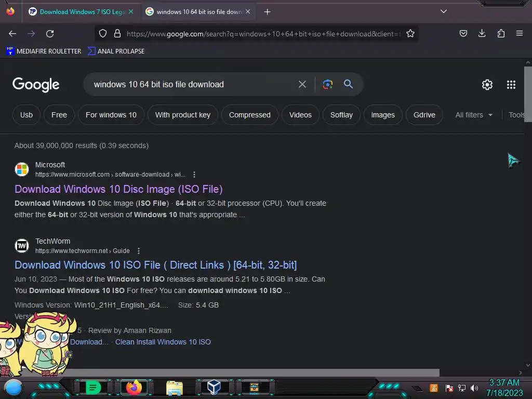Open Google quick settings gear
This screenshot has height=399, width=532.
487,85
